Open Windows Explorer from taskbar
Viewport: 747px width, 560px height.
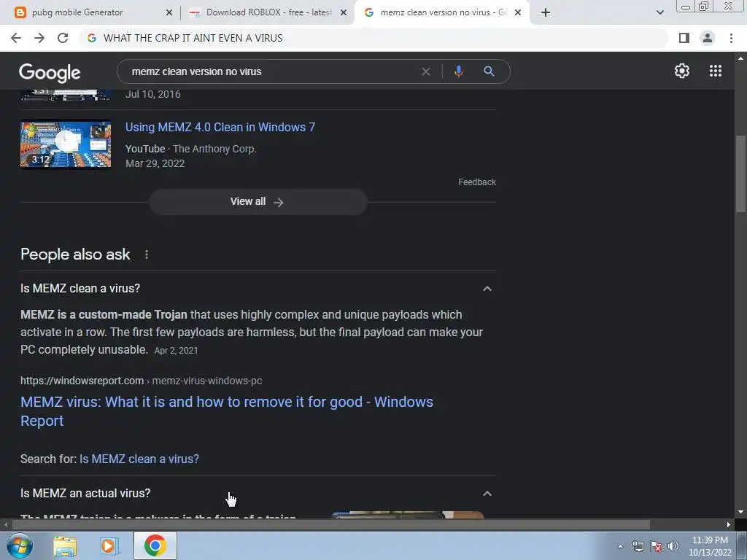(x=65, y=545)
